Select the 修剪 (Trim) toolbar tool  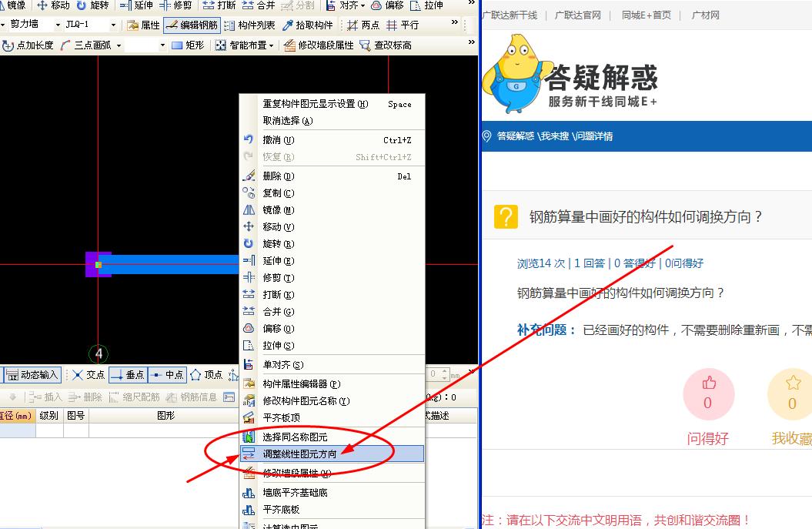point(175,5)
